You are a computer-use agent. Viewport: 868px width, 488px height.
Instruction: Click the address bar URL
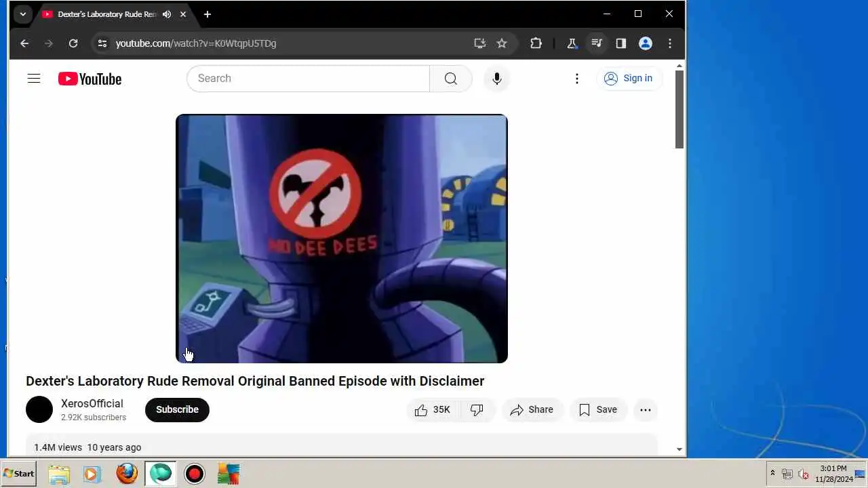[196, 43]
